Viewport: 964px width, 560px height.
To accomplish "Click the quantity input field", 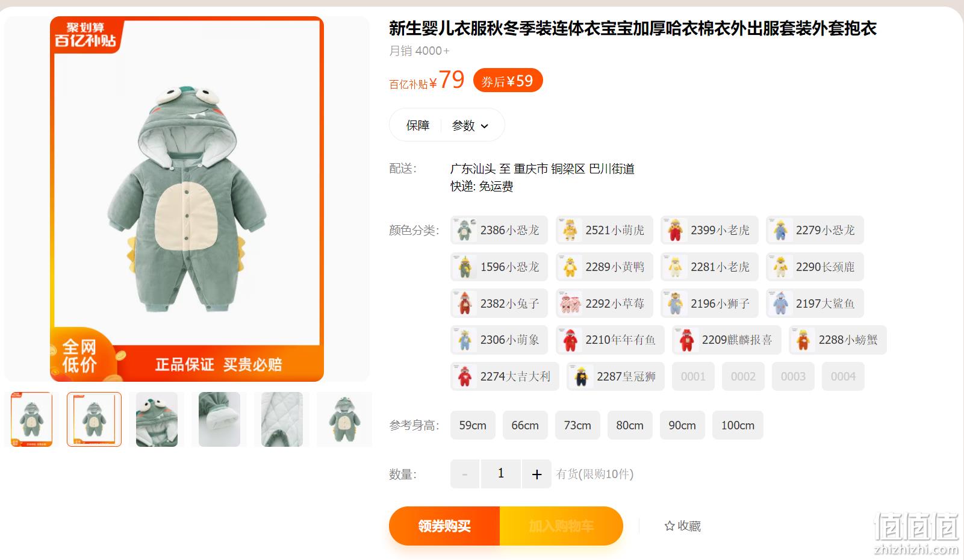I will point(500,474).
